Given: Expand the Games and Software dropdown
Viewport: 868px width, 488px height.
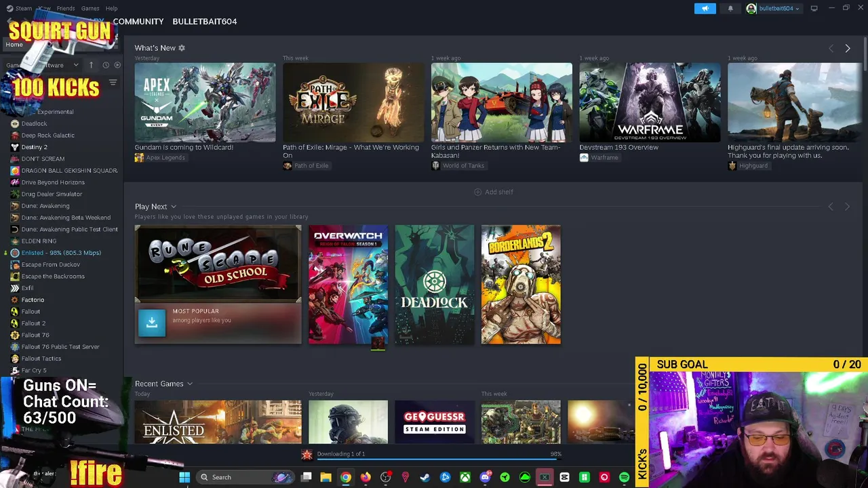Looking at the screenshot, I should (x=75, y=65).
